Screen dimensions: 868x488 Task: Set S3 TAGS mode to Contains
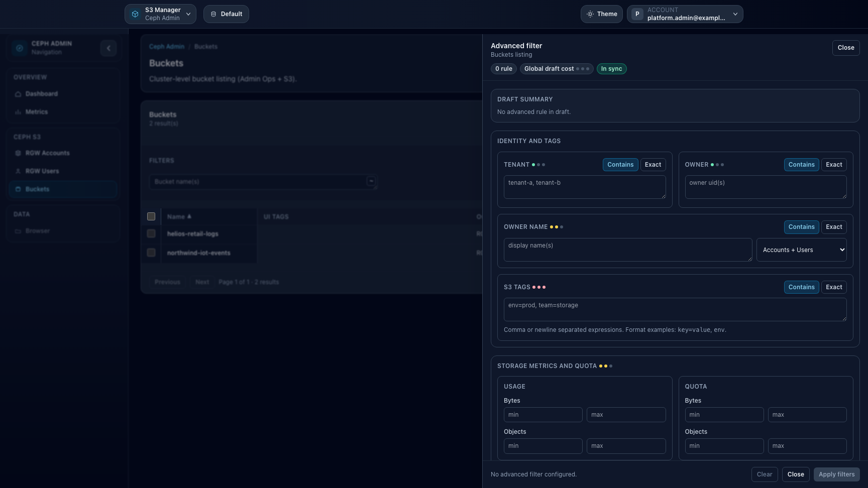coord(801,287)
